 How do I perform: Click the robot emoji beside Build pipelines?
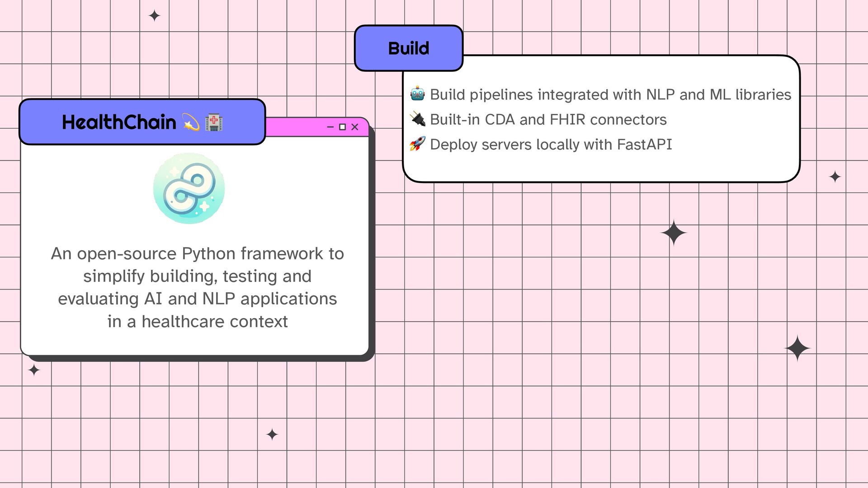pos(417,94)
